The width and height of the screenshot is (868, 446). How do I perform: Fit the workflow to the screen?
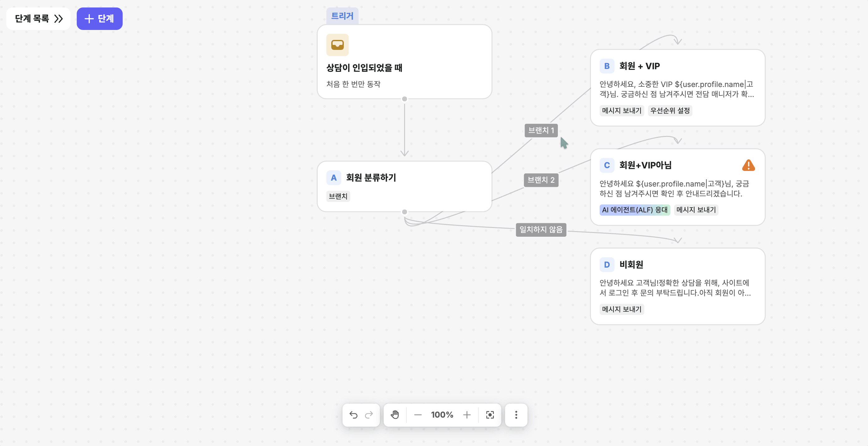pos(490,415)
